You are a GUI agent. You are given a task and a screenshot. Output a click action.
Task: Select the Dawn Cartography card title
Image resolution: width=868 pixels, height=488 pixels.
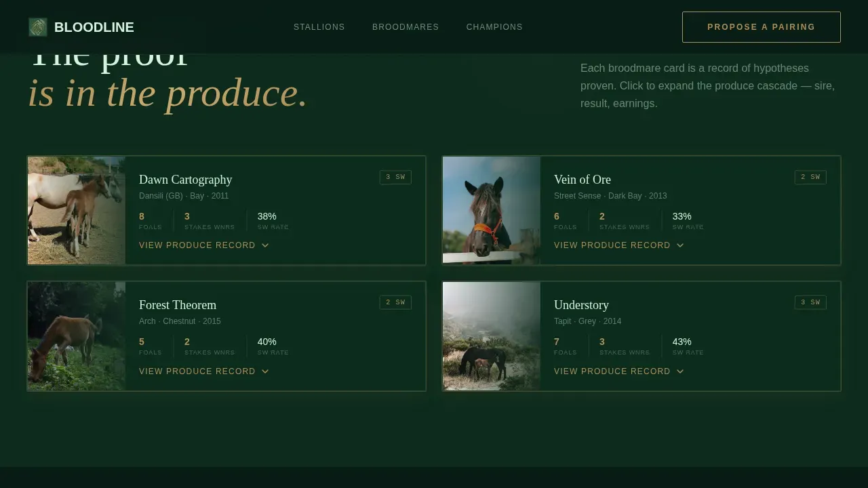[x=186, y=180]
